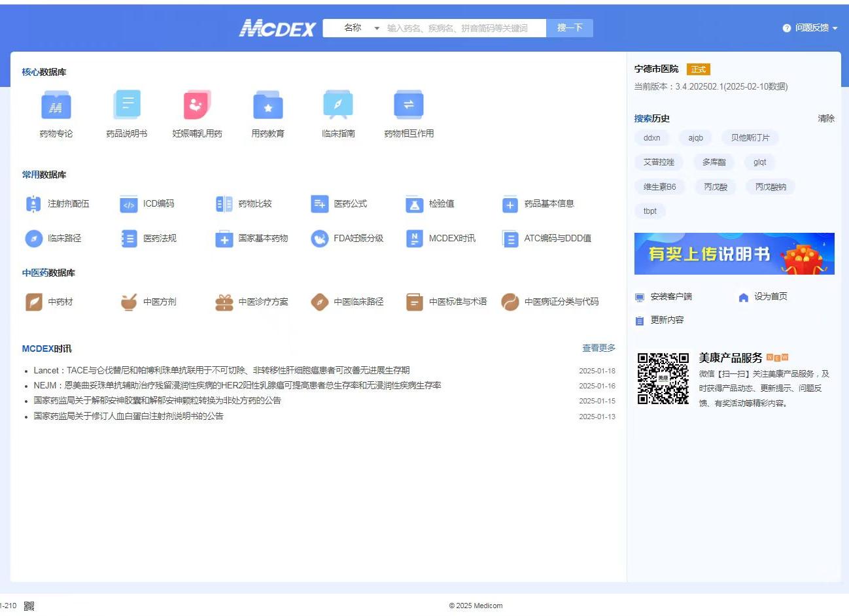Click the 正式 version badge
849x616 pixels.
point(699,69)
